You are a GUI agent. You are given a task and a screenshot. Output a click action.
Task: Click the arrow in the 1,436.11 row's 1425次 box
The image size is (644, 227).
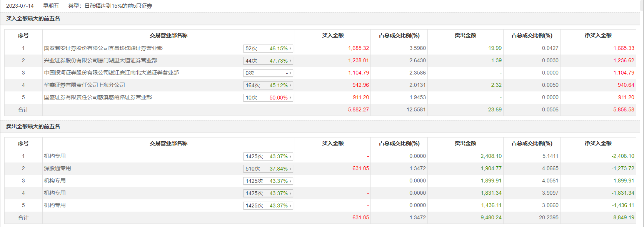(x=290, y=205)
